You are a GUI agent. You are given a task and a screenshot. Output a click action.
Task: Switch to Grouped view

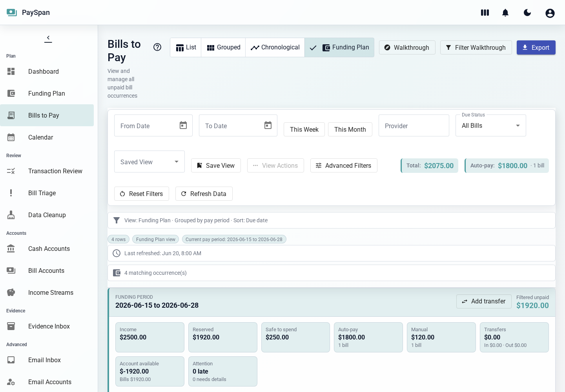click(x=223, y=47)
